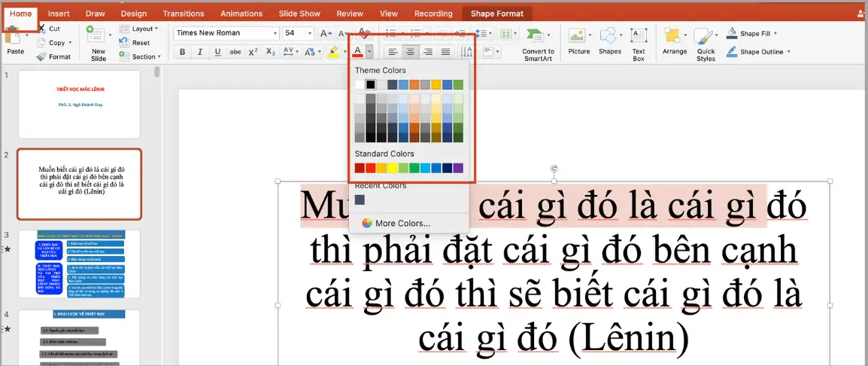
Task: Add a New Slide
Action: [99, 43]
